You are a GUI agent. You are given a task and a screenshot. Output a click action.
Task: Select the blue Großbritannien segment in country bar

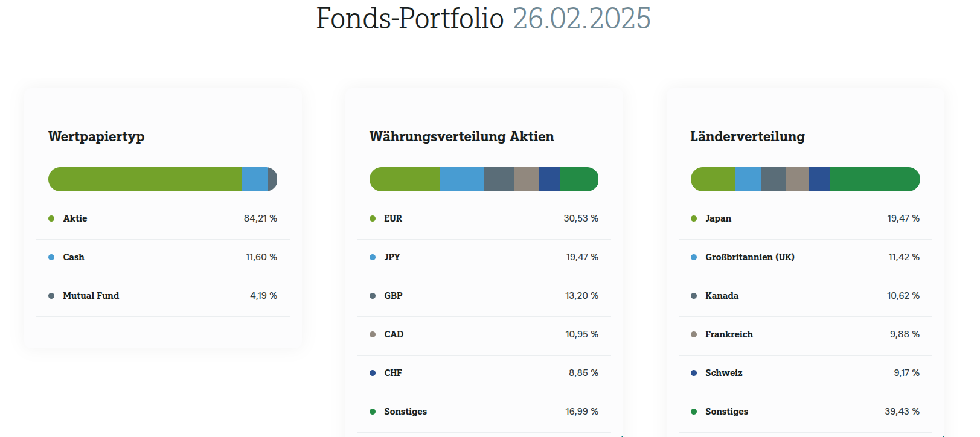[748, 179]
